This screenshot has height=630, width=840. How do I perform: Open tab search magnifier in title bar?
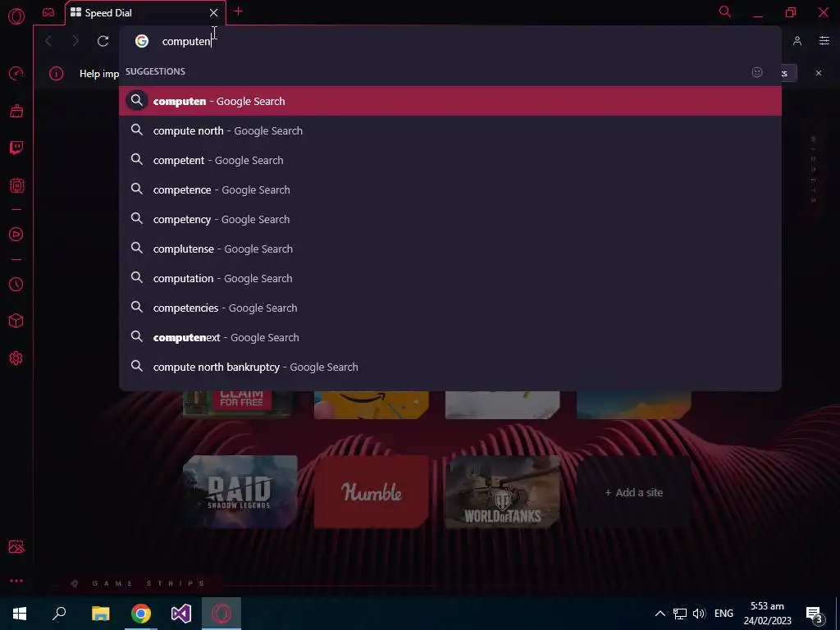click(x=725, y=11)
